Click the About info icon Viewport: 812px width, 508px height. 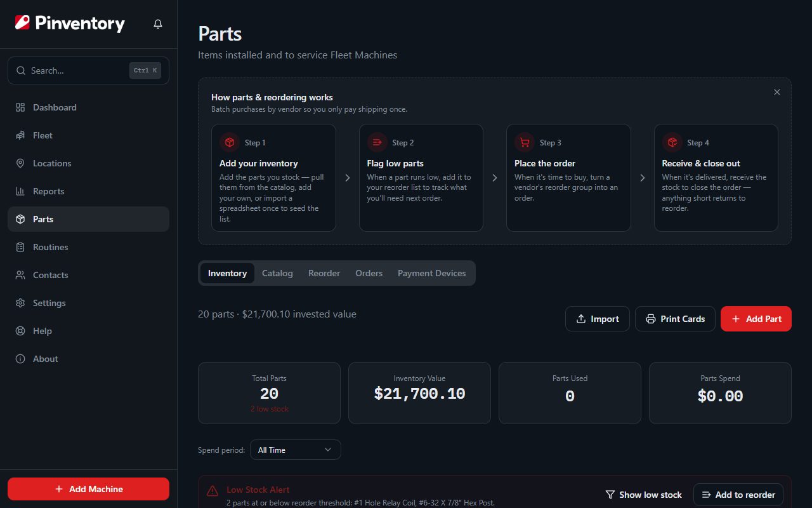click(20, 359)
